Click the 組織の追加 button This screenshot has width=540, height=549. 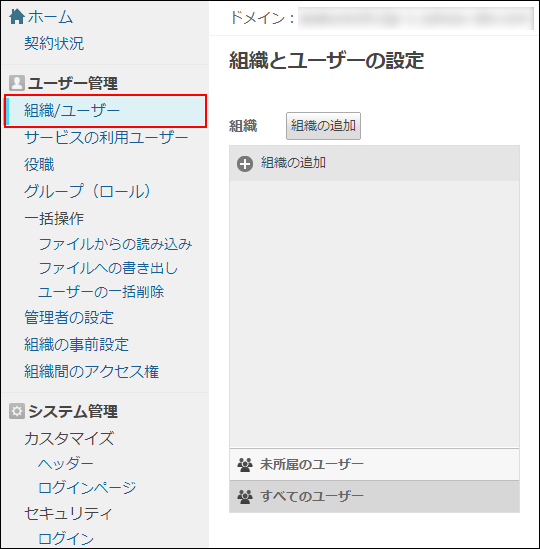click(323, 126)
